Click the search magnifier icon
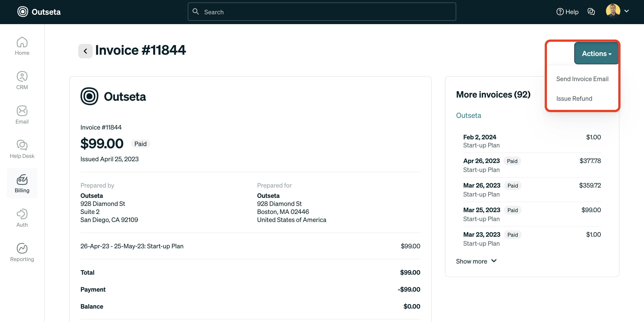 tap(196, 11)
